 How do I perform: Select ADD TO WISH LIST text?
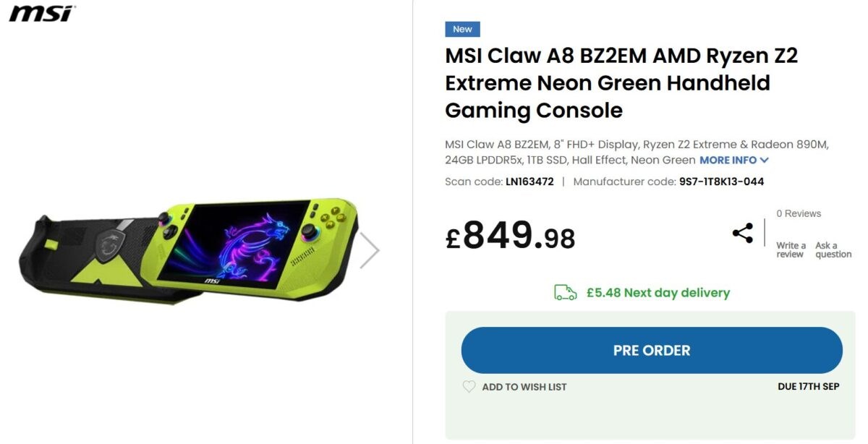(x=524, y=387)
